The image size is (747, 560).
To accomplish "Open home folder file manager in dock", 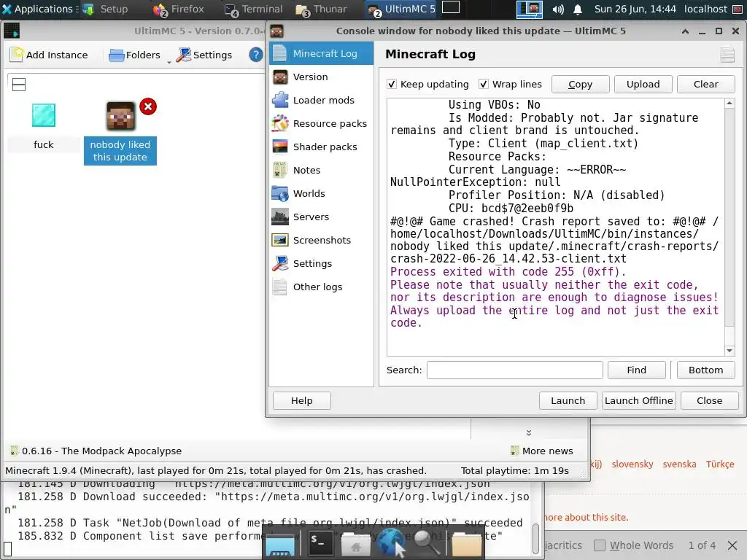I will point(355,544).
